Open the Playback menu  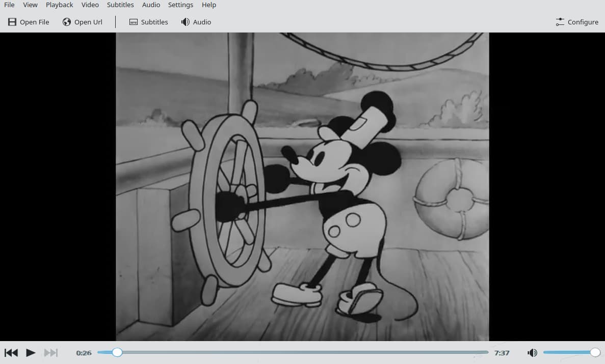coord(59,5)
